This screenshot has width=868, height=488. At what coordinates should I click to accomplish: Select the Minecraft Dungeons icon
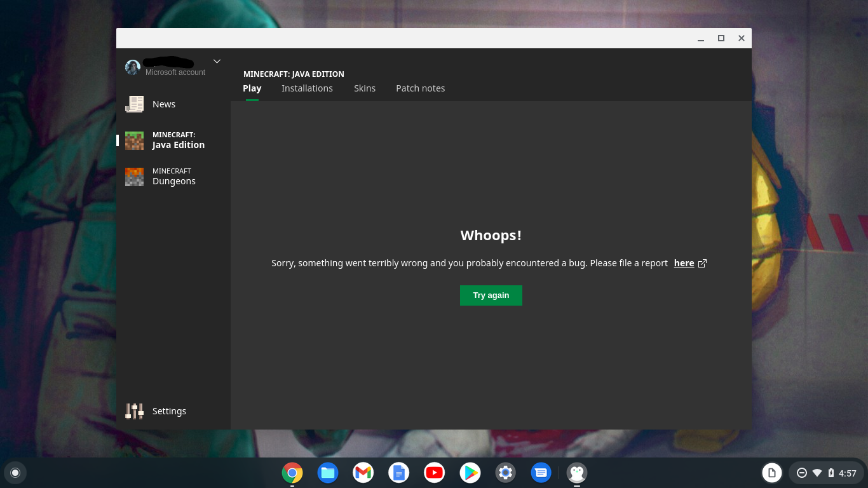click(x=134, y=177)
